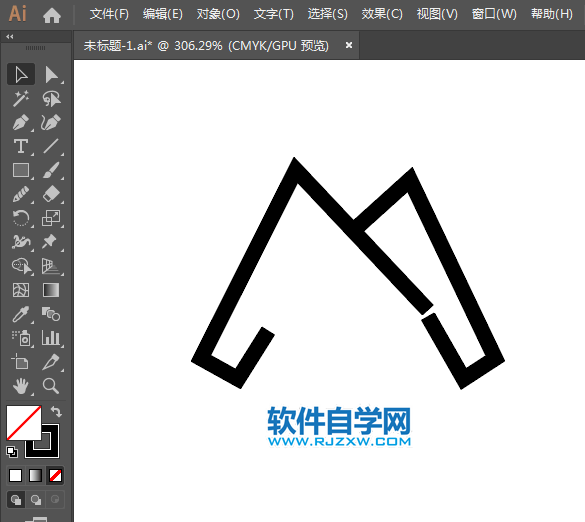Viewport: 585px width, 522px height.
Task: Select the Artboard tool
Action: point(21,362)
